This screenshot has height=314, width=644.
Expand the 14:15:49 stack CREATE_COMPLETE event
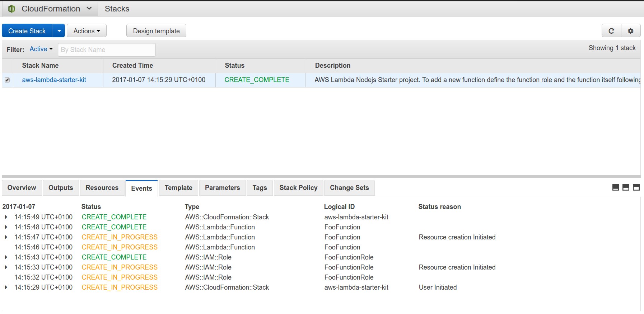[x=6, y=217]
